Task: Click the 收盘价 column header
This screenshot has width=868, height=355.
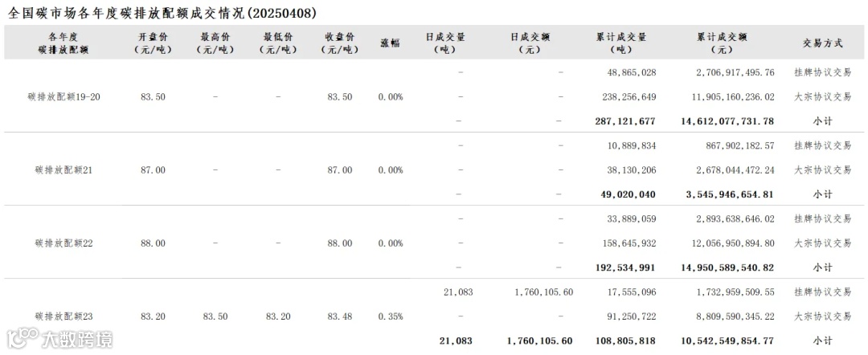Action: [340, 43]
